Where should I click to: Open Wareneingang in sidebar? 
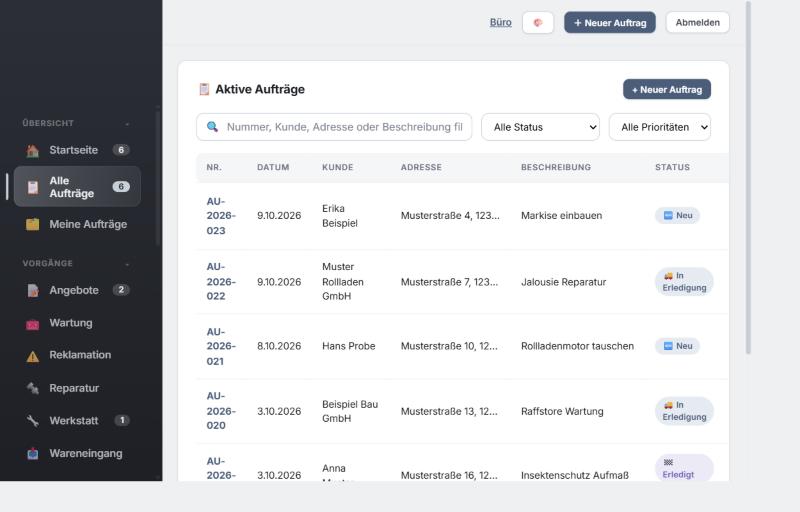pos(78,454)
